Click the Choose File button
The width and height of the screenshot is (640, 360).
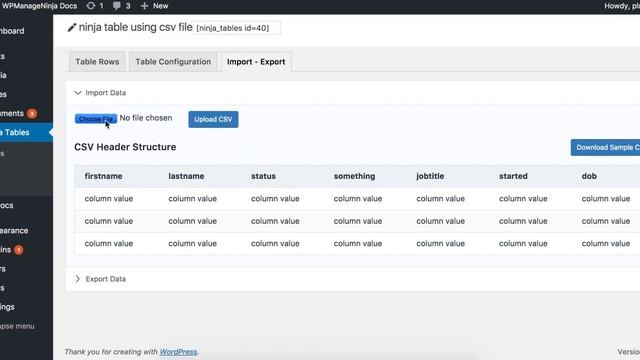click(x=96, y=119)
